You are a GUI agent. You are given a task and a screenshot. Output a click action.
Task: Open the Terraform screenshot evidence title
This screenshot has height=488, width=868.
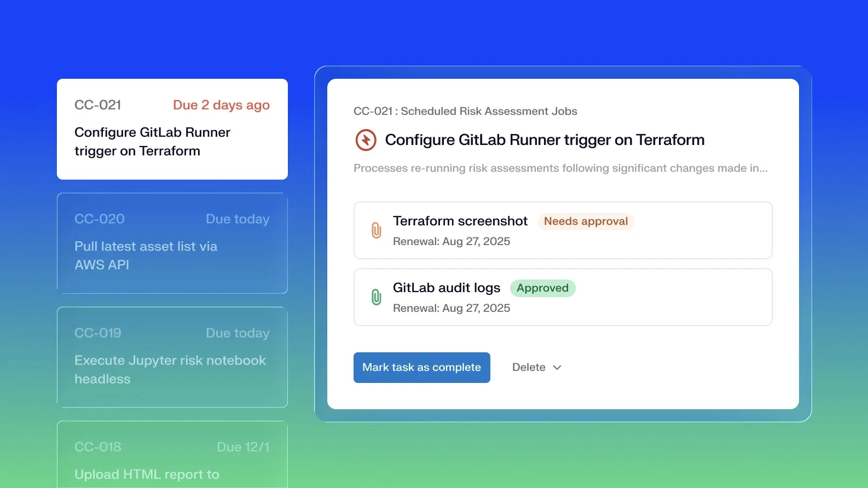click(x=460, y=221)
